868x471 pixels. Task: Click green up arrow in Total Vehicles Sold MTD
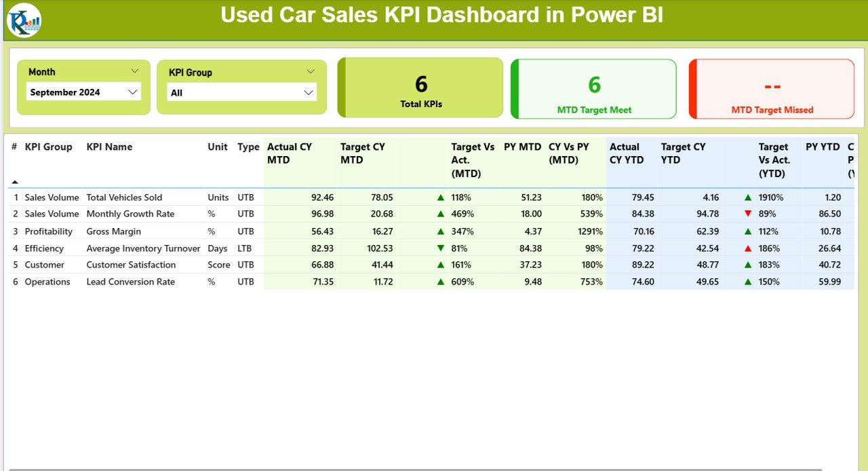pos(441,197)
